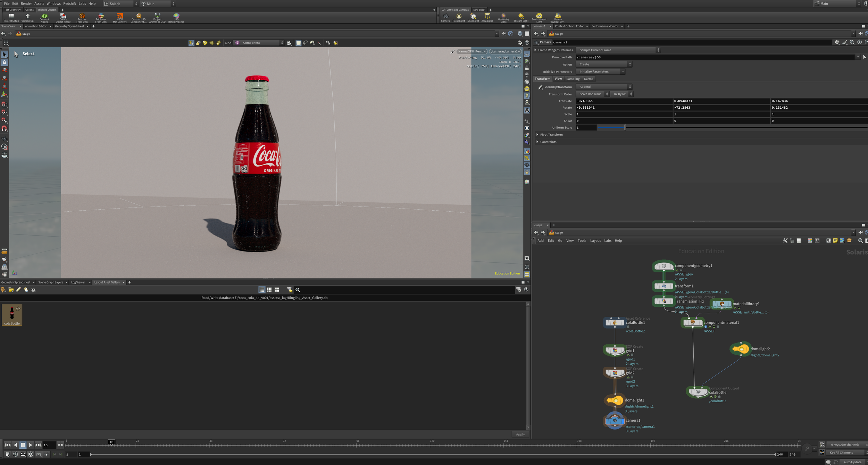868x465 pixels.
Task: Click the Apply button
Action: click(520, 434)
